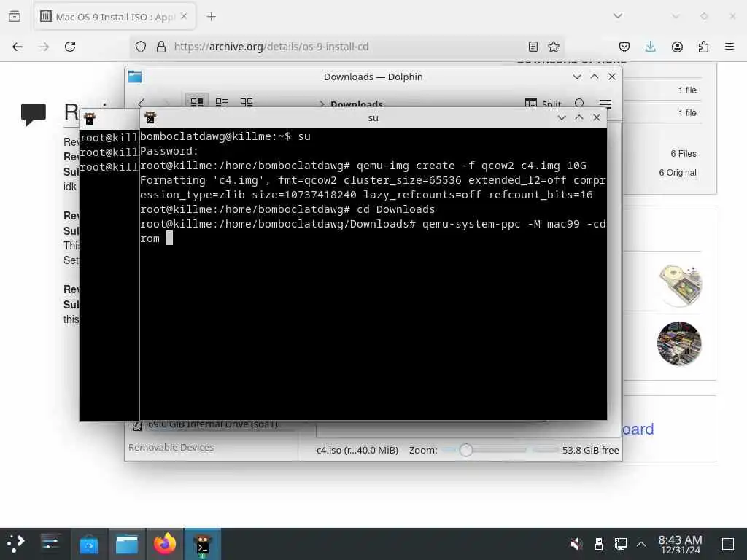This screenshot has width=747, height=560.
Task: Open System Settings from taskbar
Action: pos(50,544)
